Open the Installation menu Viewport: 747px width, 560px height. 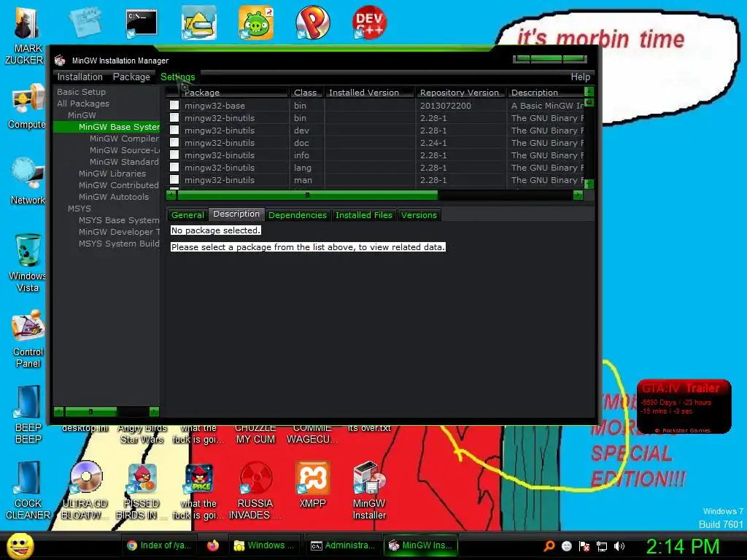click(80, 77)
